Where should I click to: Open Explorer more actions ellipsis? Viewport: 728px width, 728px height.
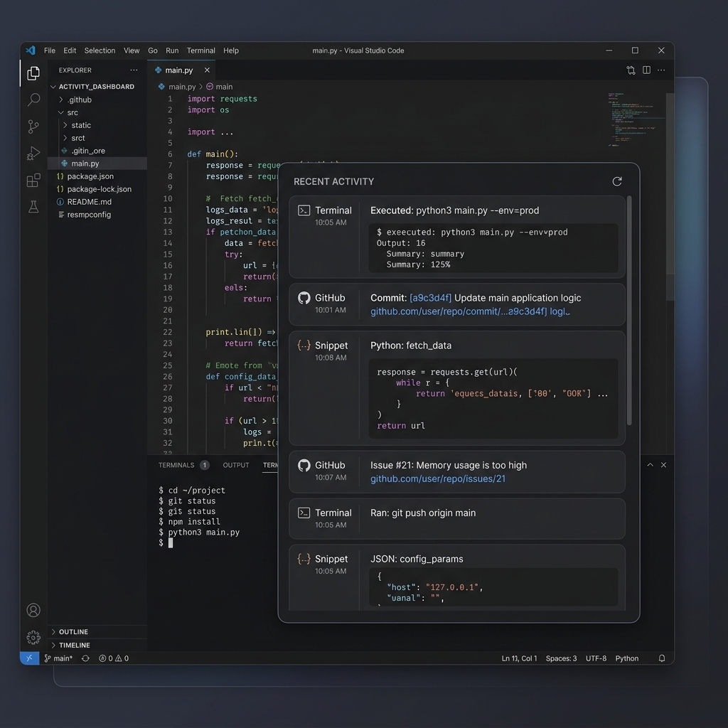pyautogui.click(x=134, y=70)
